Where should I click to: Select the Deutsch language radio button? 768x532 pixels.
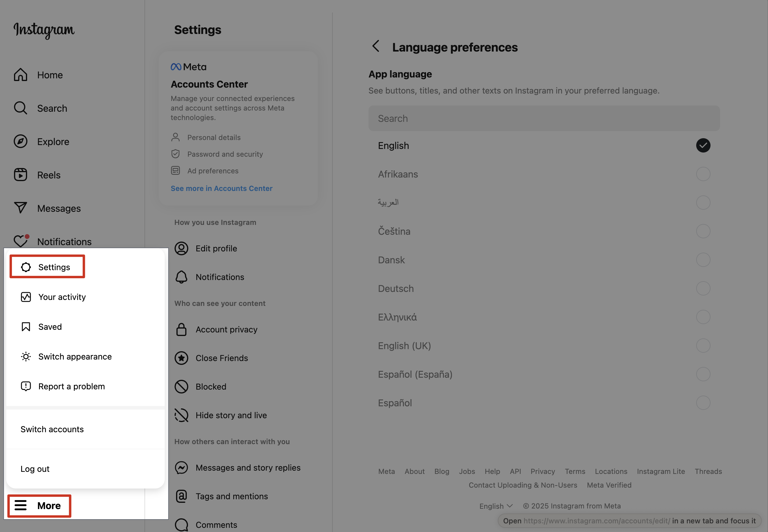click(703, 288)
